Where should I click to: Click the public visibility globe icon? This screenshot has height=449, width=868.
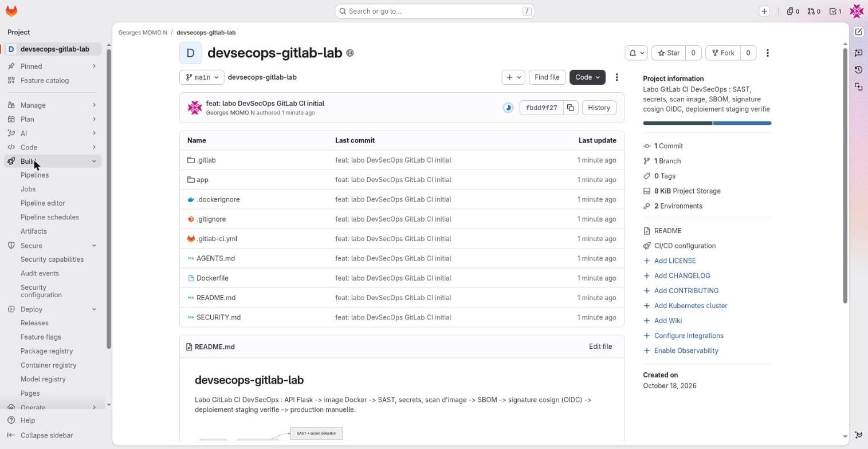350,53
